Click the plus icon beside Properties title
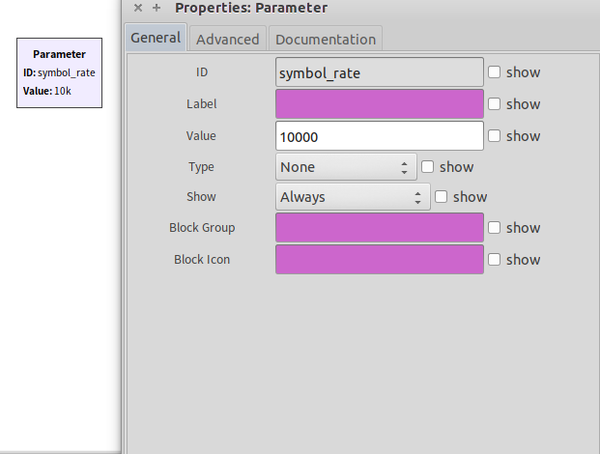600x454 pixels. pos(156,8)
